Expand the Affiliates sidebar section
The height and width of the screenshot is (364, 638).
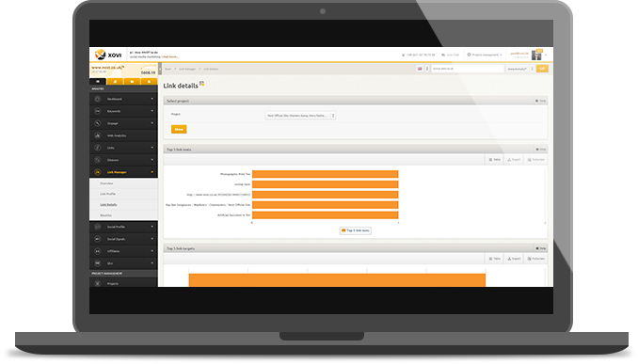[x=123, y=251]
